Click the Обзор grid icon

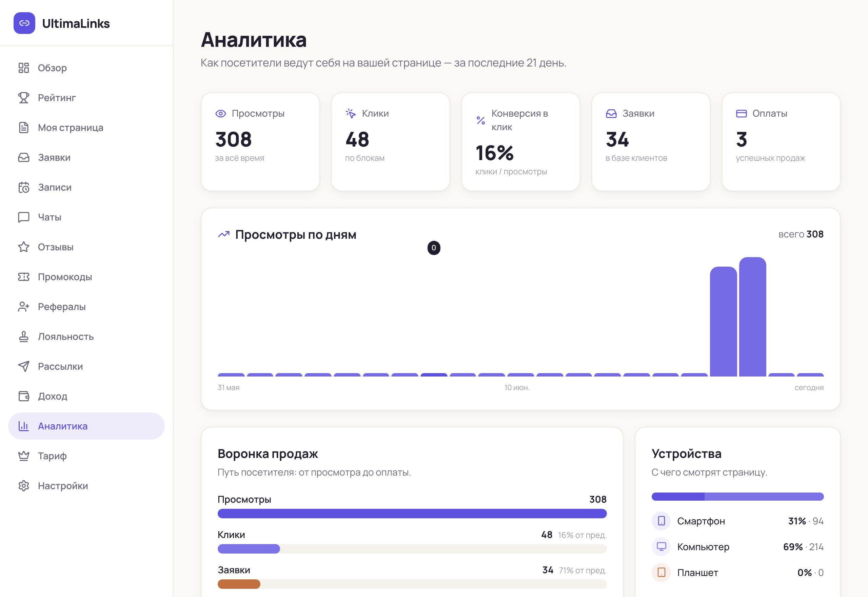(x=23, y=68)
